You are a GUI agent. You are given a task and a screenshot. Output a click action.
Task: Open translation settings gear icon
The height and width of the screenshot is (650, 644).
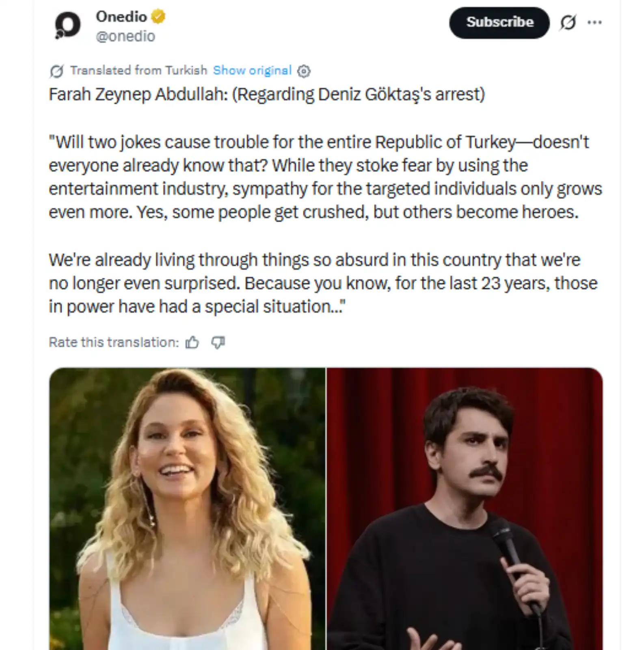point(304,71)
